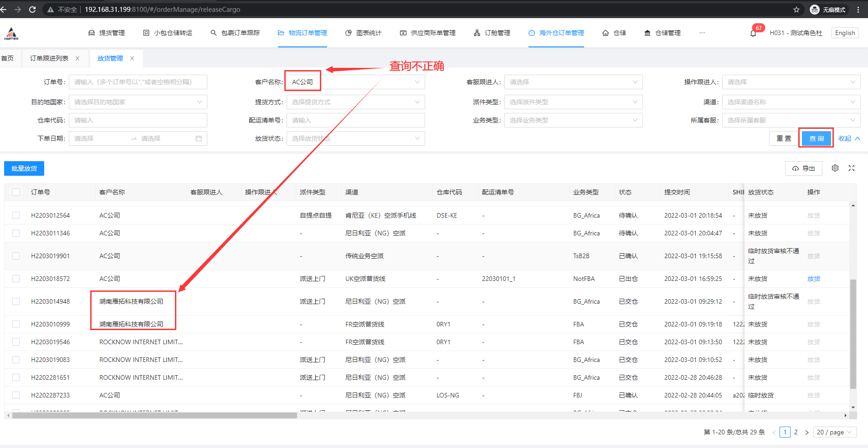The height and width of the screenshot is (448, 868).
Task: Click the browser bookmark star icon
Action: pyautogui.click(x=796, y=10)
